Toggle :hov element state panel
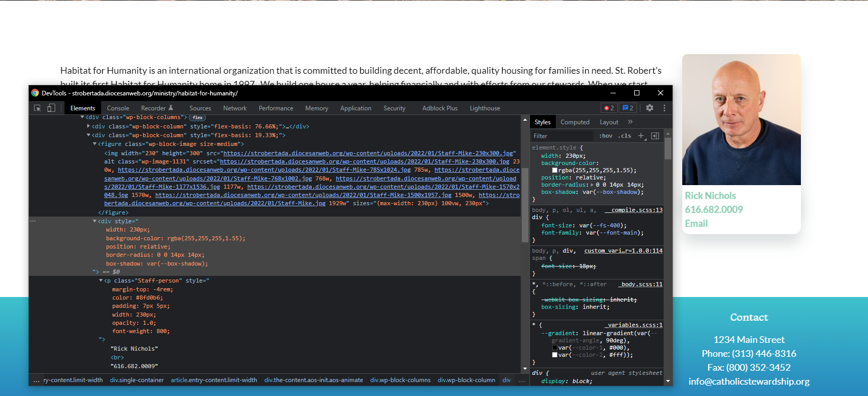The height and width of the screenshot is (396, 868). coord(606,136)
